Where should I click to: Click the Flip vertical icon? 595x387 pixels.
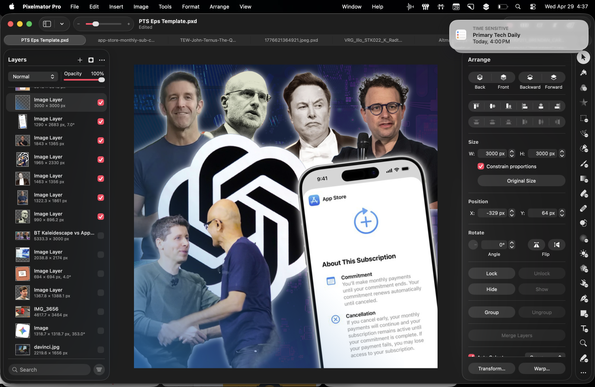click(x=536, y=245)
